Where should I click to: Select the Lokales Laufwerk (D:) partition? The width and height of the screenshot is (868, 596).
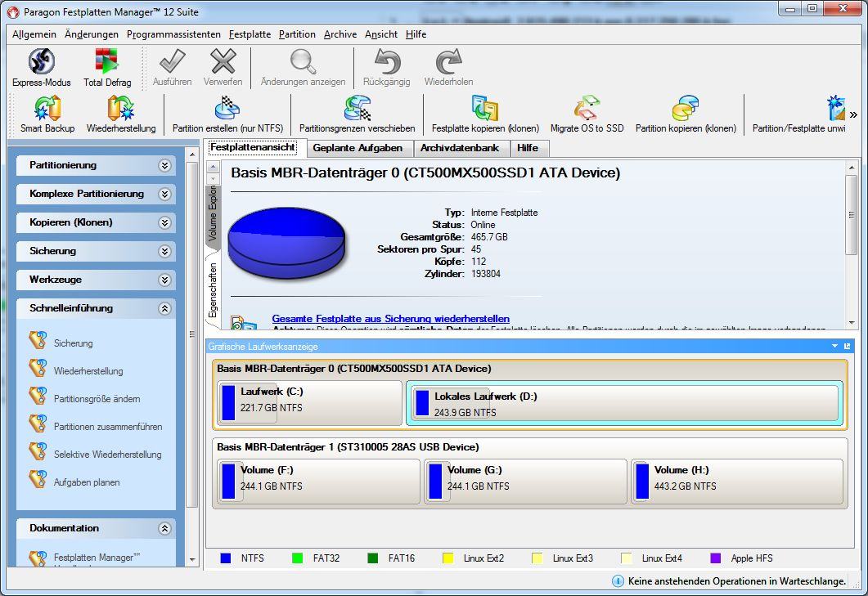point(624,403)
